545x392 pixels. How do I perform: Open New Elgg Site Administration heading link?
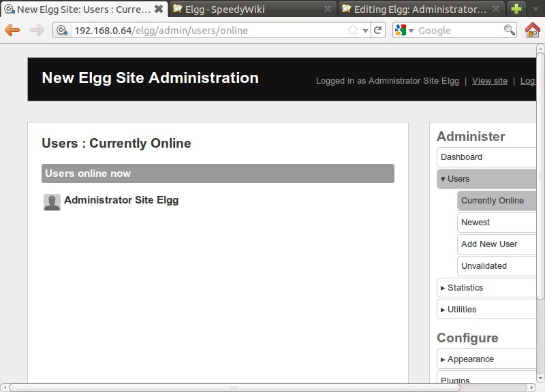150,78
